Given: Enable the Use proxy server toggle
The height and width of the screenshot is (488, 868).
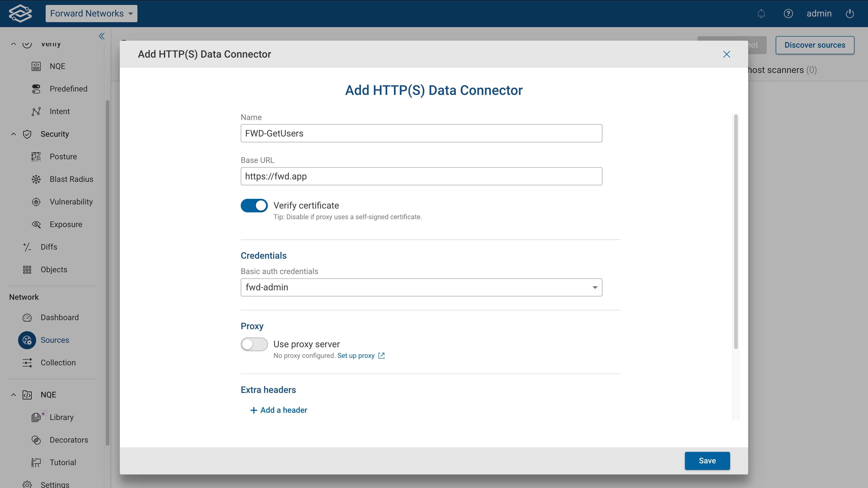Looking at the screenshot, I should coord(254,344).
